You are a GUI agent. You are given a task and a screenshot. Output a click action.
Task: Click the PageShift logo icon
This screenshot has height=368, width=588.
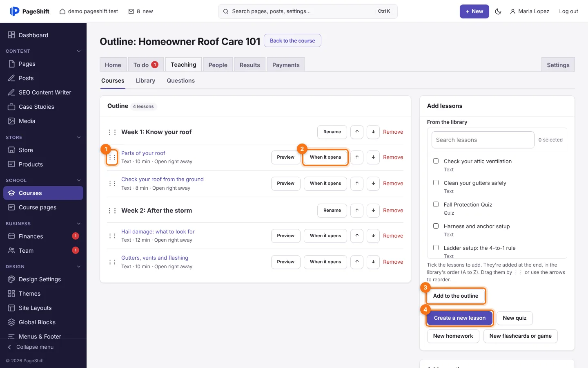coord(14,11)
